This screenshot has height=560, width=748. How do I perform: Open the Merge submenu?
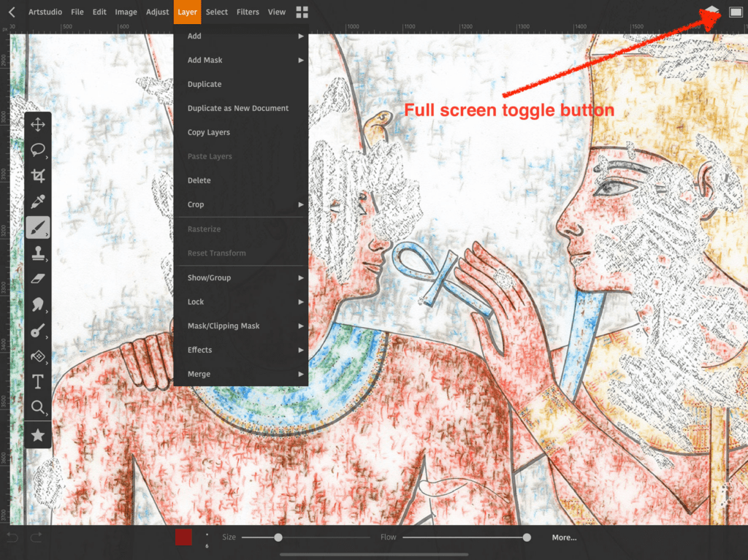(x=241, y=373)
